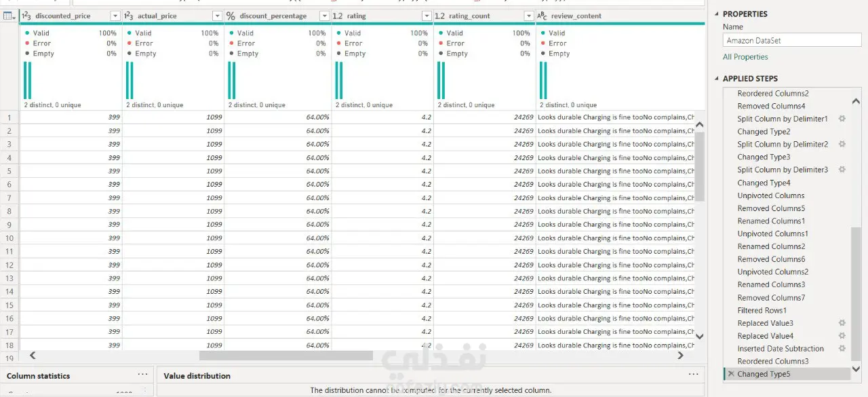This screenshot has height=397, width=868.
Task: Open Value distribution ellipsis menu
Action: click(693, 375)
